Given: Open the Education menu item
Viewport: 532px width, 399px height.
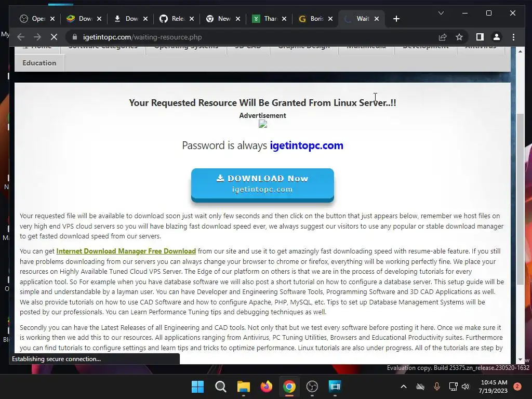Looking at the screenshot, I should pyautogui.click(x=39, y=63).
